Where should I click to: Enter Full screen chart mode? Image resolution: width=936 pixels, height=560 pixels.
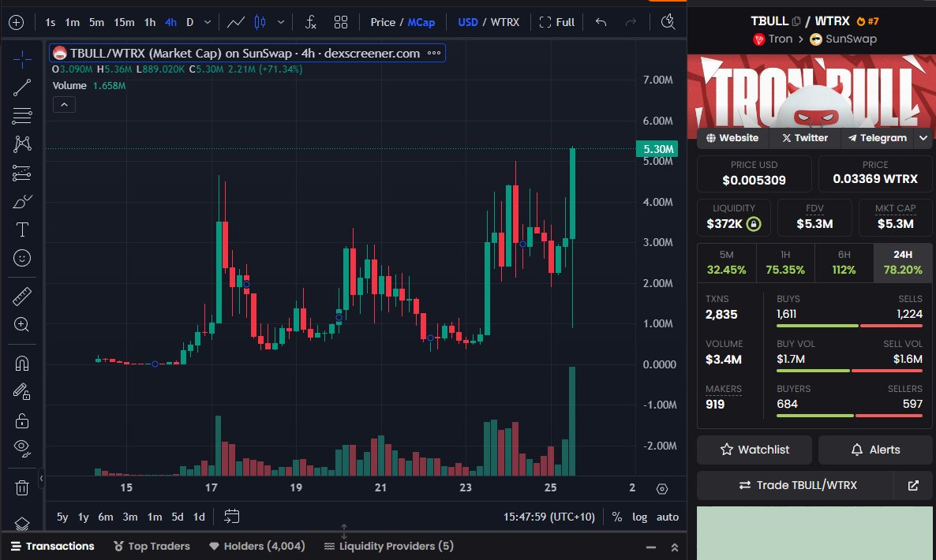(556, 23)
